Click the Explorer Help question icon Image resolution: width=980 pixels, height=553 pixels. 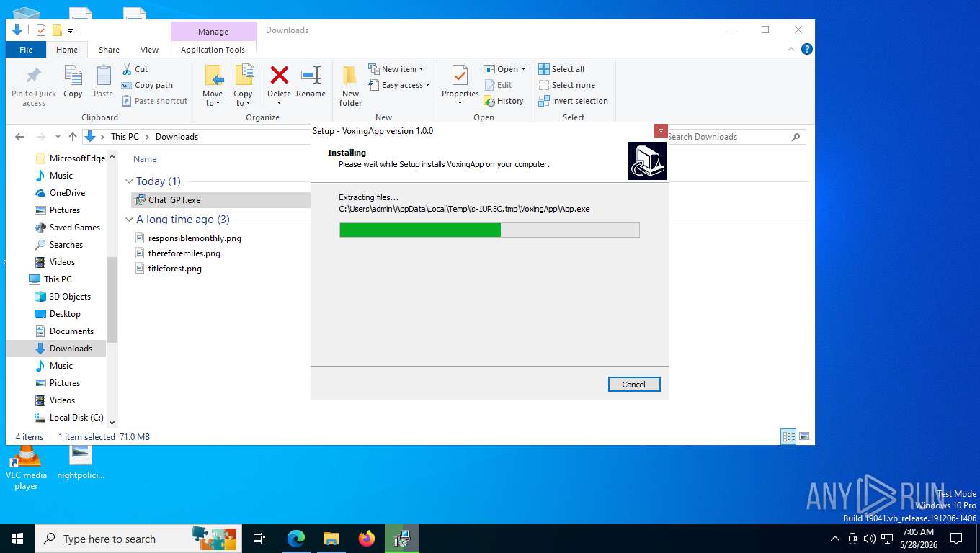807,49
